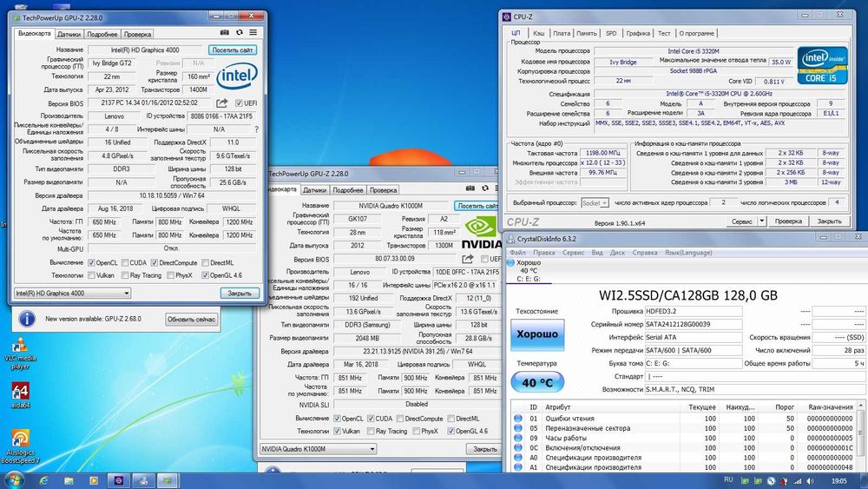Image resolution: width=868 pixels, height=489 pixels.
Task: Click camera screenshot icon in NVIDIA GPU-Z window
Action: (x=470, y=188)
